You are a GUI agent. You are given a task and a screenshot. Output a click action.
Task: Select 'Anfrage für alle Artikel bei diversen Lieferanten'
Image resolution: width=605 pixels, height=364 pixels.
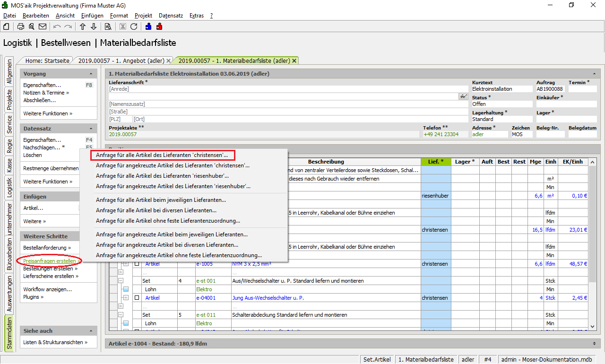[x=156, y=210]
